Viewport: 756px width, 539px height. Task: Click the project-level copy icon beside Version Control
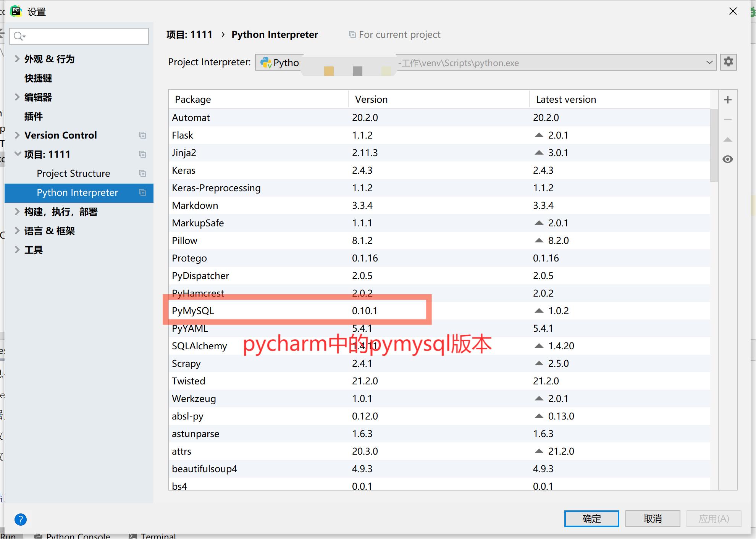point(142,135)
